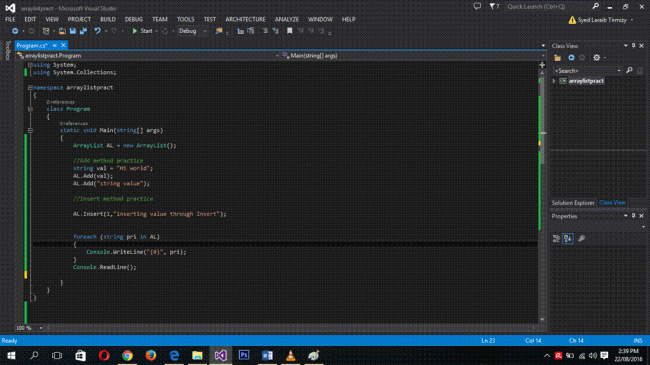Collapse the namespace arraylistpract code block
This screenshot has width=650, height=365.
pyautogui.click(x=30, y=88)
